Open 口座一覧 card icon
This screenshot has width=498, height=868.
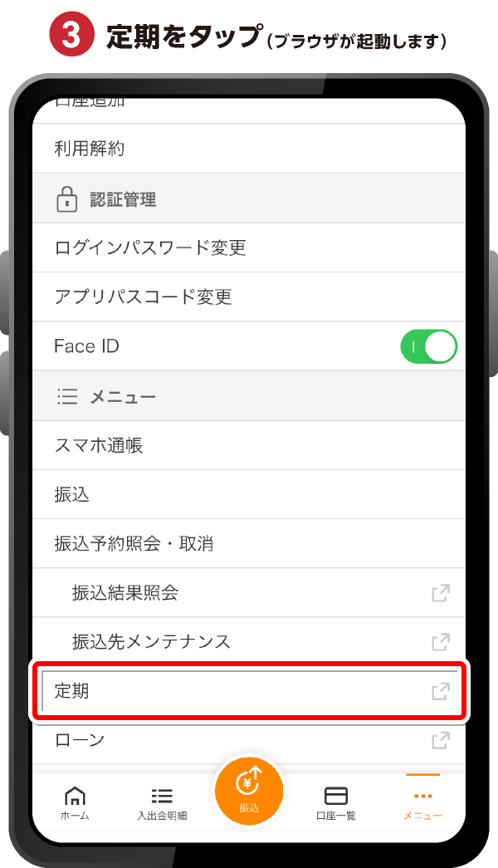point(336,796)
